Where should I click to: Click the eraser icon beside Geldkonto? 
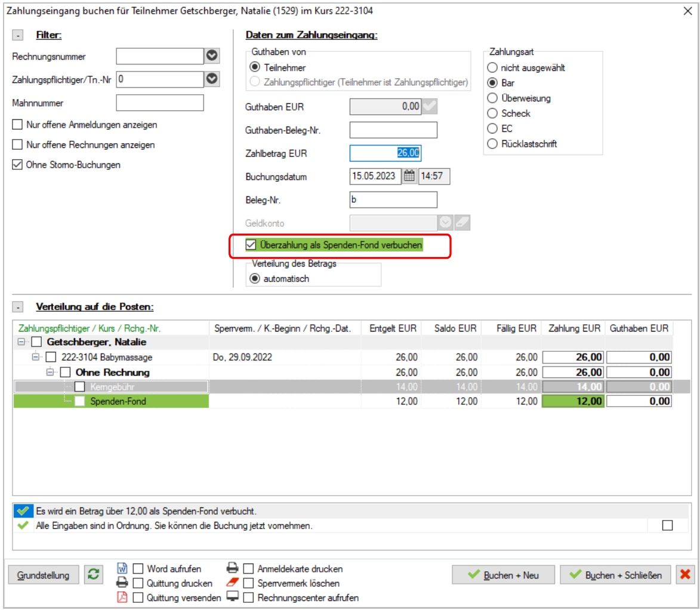point(462,222)
